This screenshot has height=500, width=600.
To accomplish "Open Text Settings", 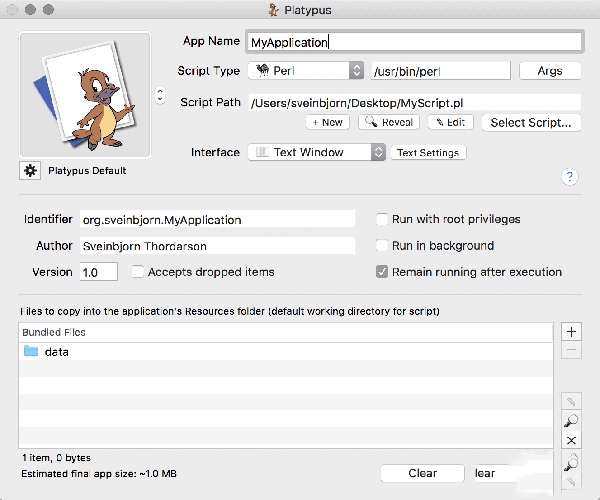I will [428, 153].
